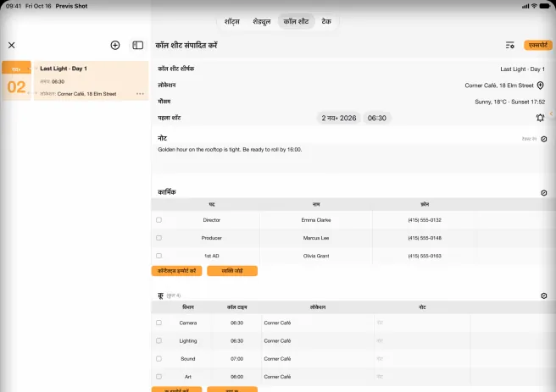The image size is (556, 392).
Task: Open the crew section options icon
Action: pos(544,295)
